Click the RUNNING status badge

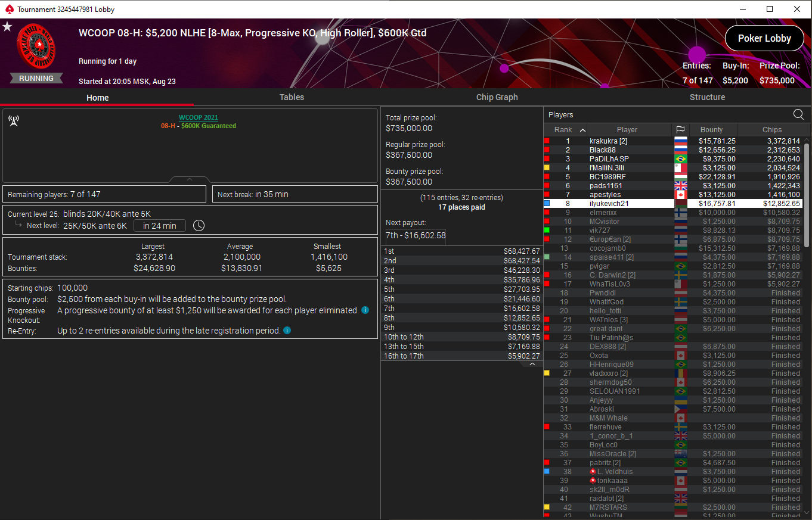[36, 79]
